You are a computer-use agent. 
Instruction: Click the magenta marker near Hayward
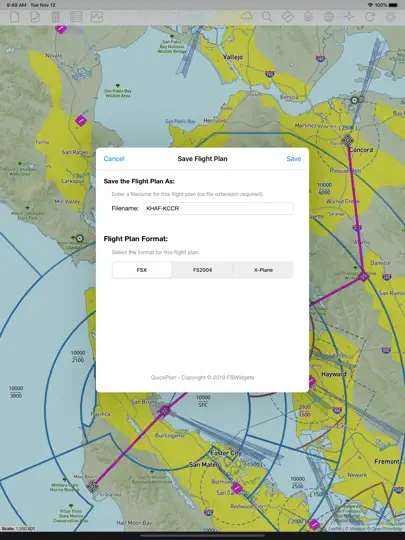tap(311, 381)
